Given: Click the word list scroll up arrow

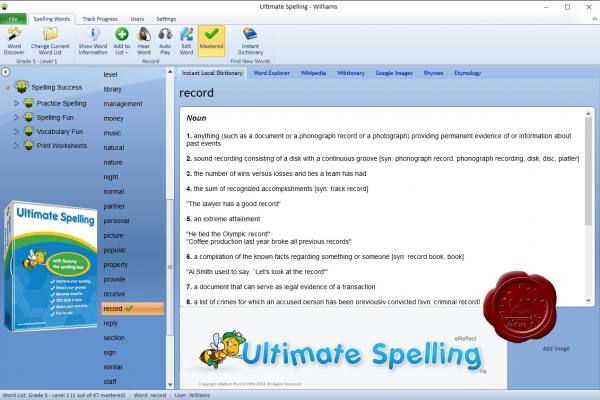Looking at the screenshot, I should click(x=170, y=72).
